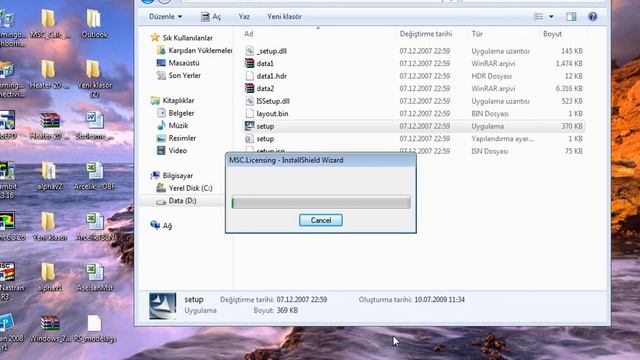Click the view options icon
This screenshot has height=360, width=640.
pyautogui.click(x=538, y=16)
